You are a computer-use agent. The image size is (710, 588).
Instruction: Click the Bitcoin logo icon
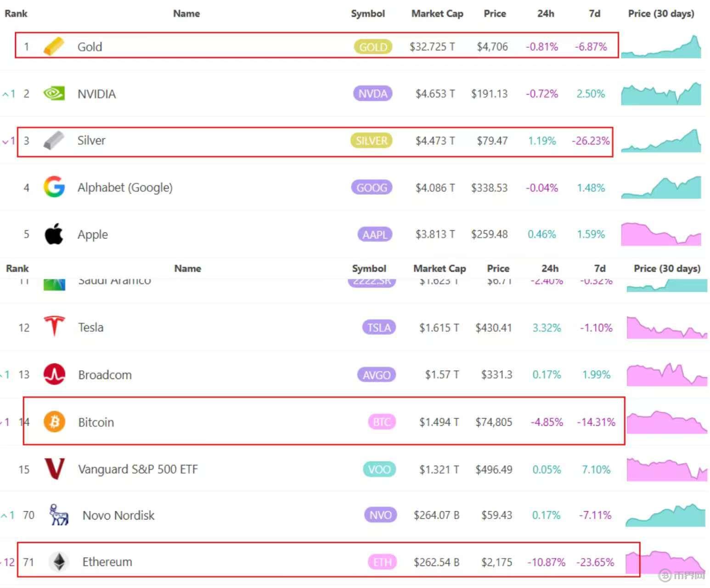[x=54, y=422]
